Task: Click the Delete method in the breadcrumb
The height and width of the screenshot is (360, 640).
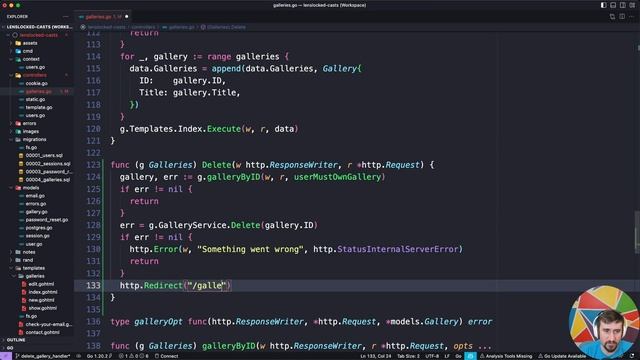Action: point(223,27)
